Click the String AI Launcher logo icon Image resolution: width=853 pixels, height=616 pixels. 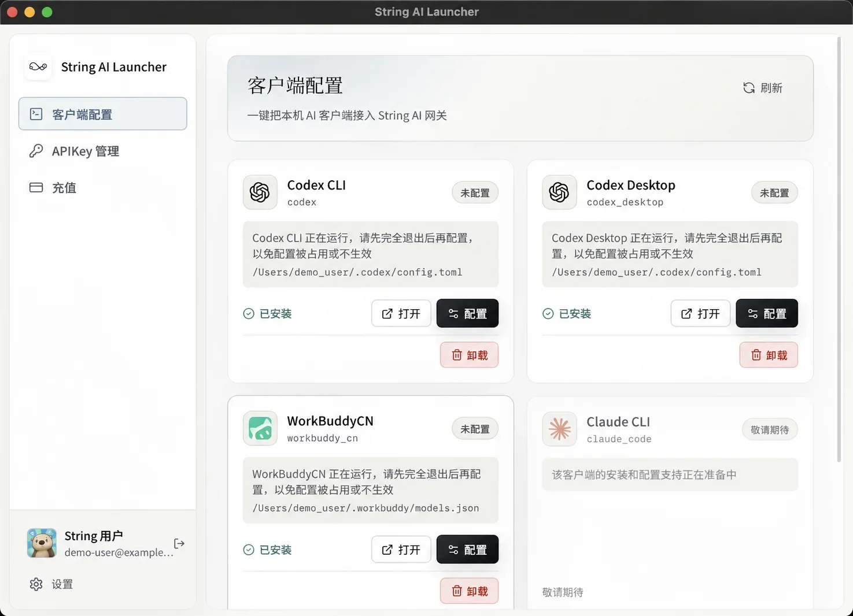(x=38, y=67)
